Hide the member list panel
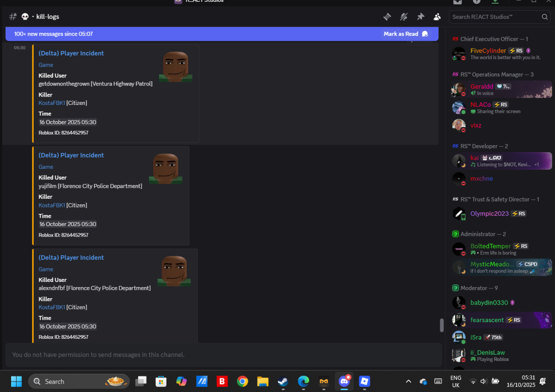 (437, 17)
